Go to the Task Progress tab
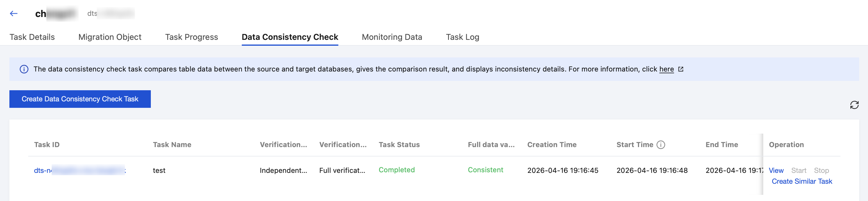868x201 pixels. pyautogui.click(x=191, y=37)
